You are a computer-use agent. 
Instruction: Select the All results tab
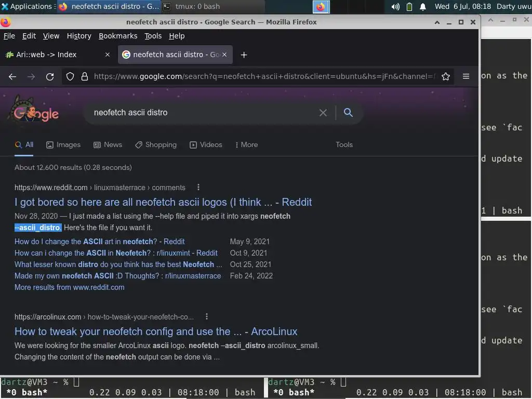point(24,145)
